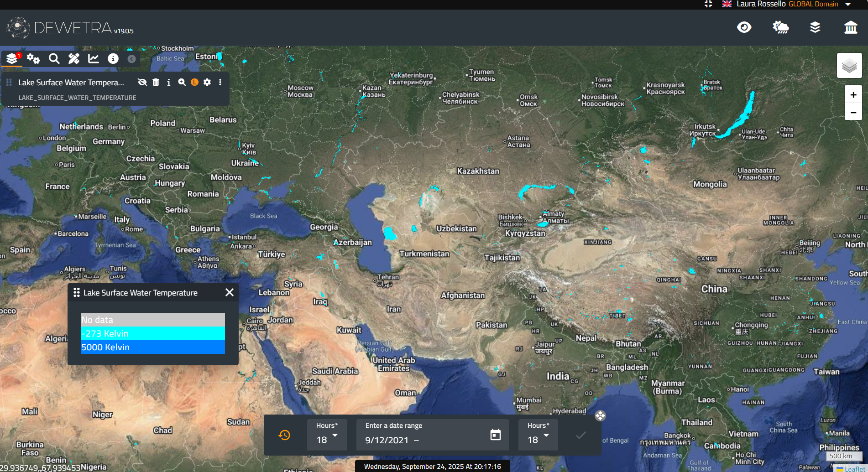Click the magnifier search icon in toolbar
This screenshot has width=868, height=472.
(x=54, y=58)
